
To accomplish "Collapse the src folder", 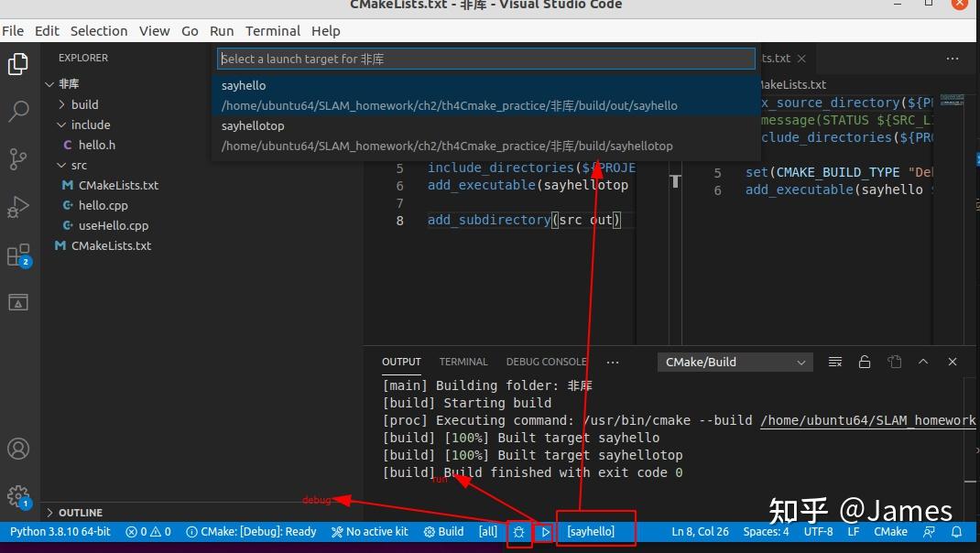I will [x=201, y=165].
